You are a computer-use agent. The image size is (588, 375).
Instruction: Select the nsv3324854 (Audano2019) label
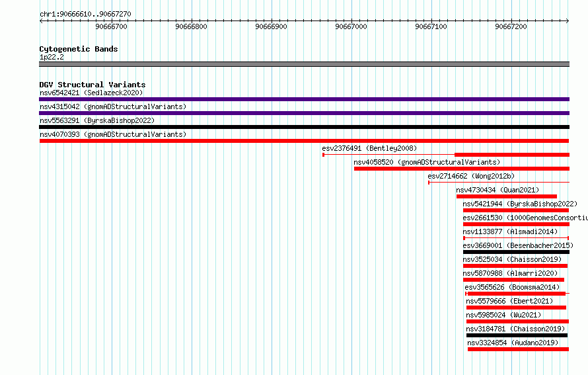pyautogui.click(x=513, y=343)
